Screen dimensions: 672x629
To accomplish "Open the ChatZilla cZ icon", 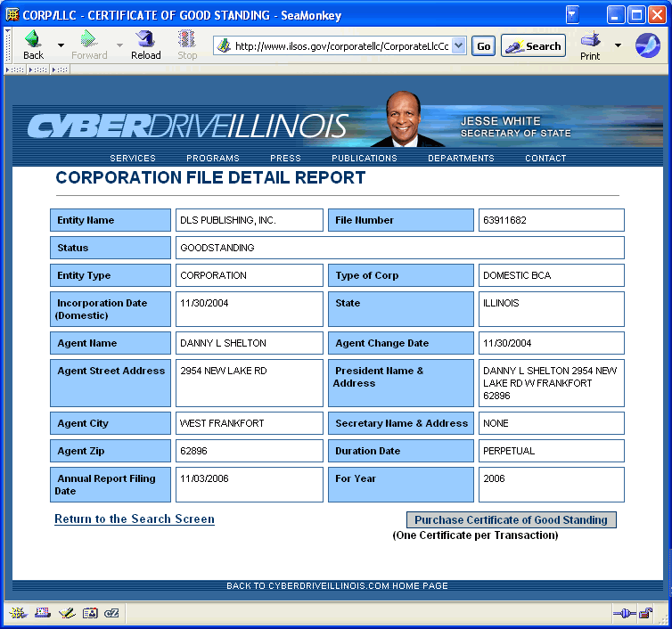I will pos(111,613).
